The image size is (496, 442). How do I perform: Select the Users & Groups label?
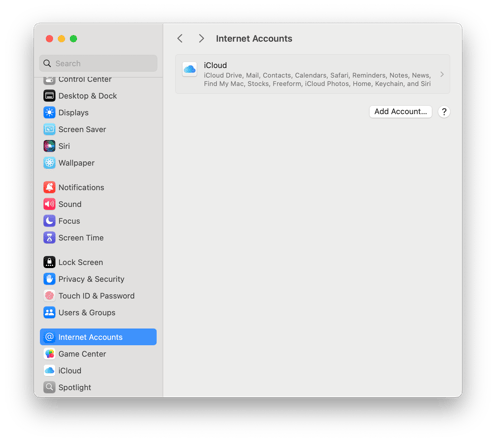pyautogui.click(x=87, y=313)
